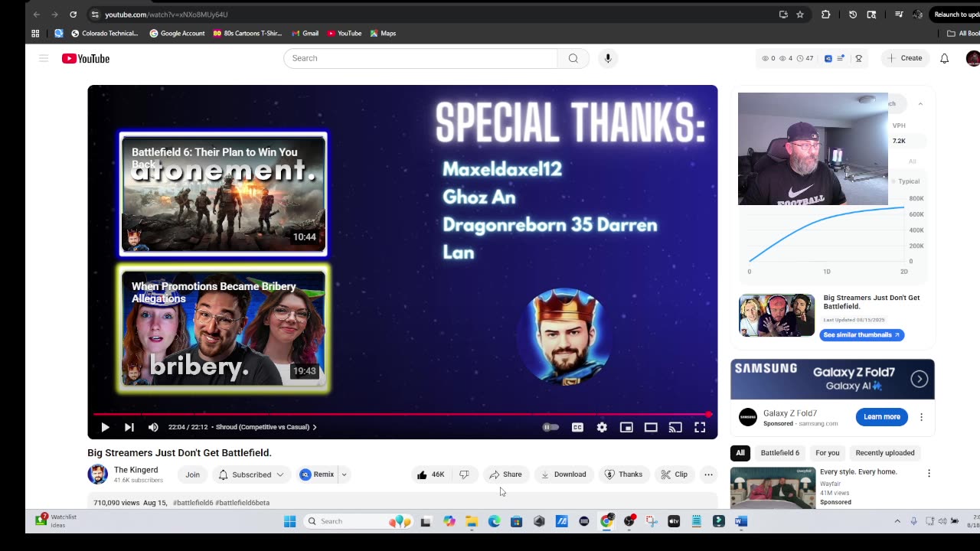Like the video (46K)

[430, 474]
